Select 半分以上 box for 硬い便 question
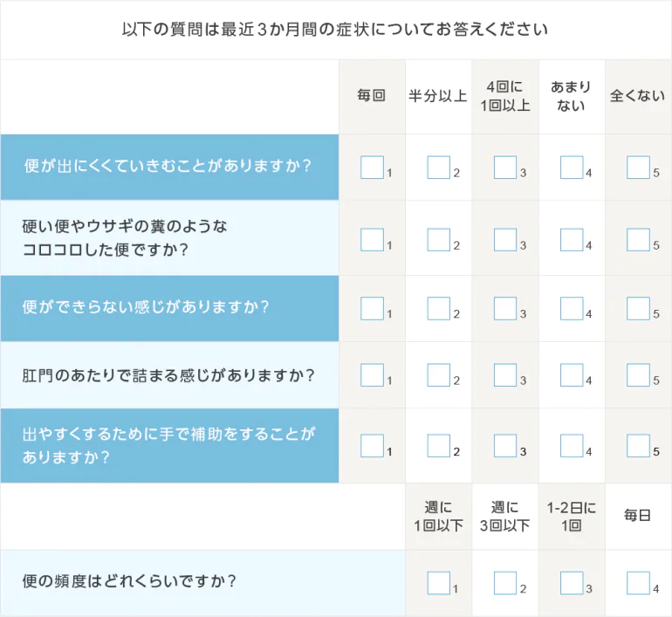The height and width of the screenshot is (617, 672). [438, 239]
